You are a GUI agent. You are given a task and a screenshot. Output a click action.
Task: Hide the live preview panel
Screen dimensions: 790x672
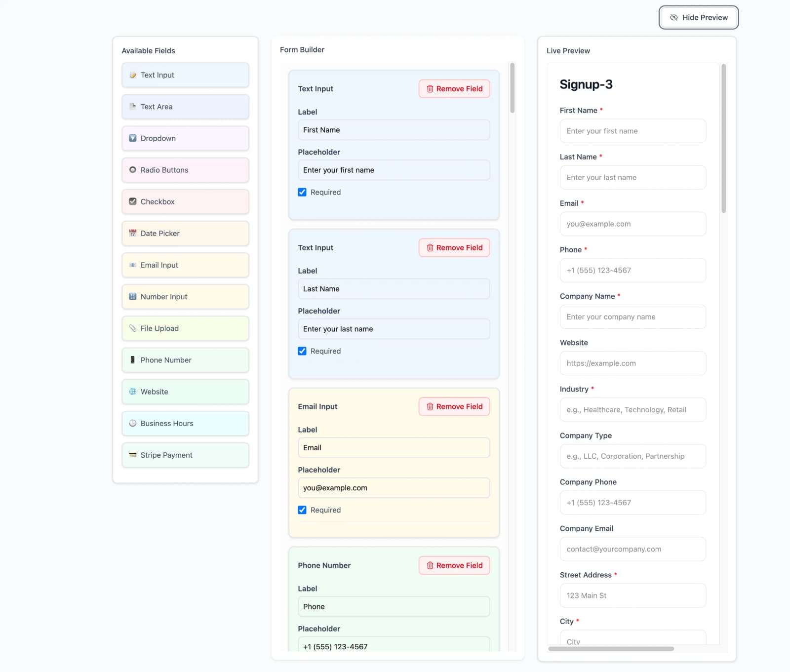[698, 17]
